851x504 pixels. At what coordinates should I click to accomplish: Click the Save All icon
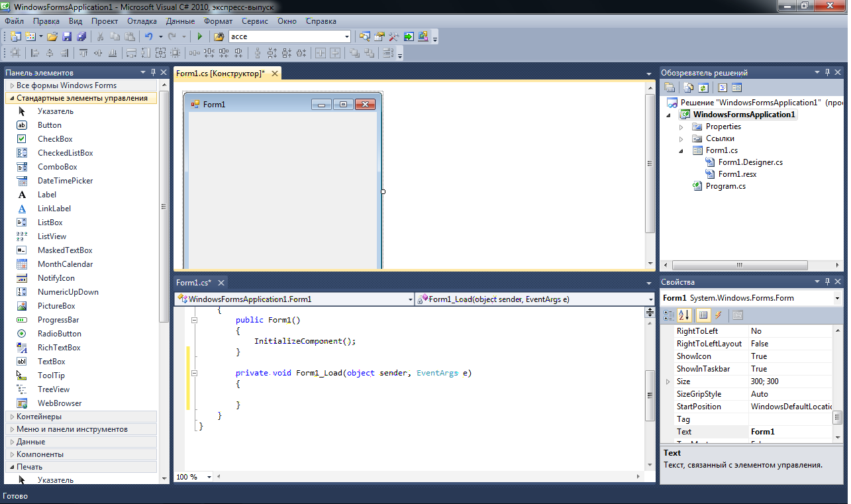[81, 36]
